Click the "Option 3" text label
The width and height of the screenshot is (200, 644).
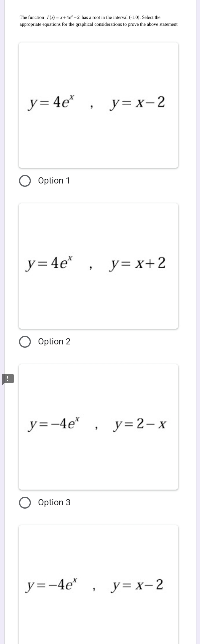tap(54, 502)
